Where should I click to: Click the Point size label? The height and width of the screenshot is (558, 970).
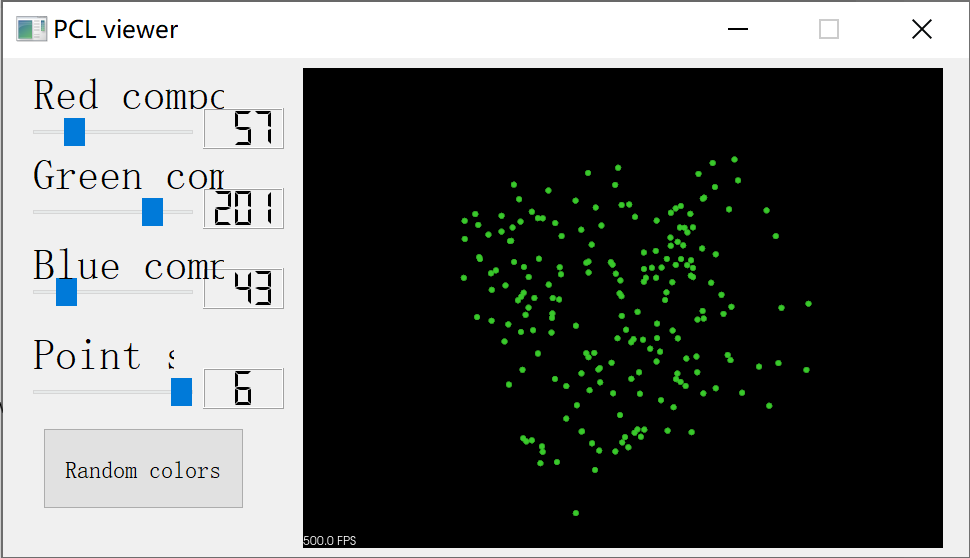point(104,354)
